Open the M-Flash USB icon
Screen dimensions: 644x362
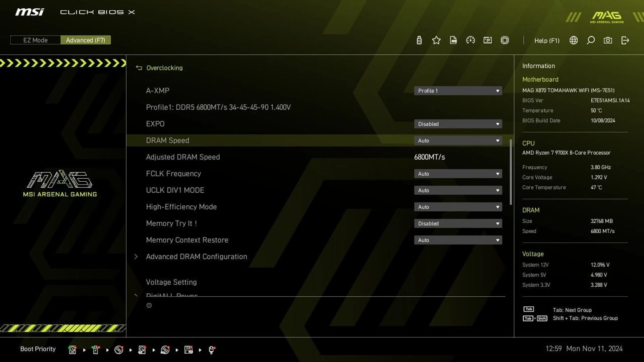[419, 41]
